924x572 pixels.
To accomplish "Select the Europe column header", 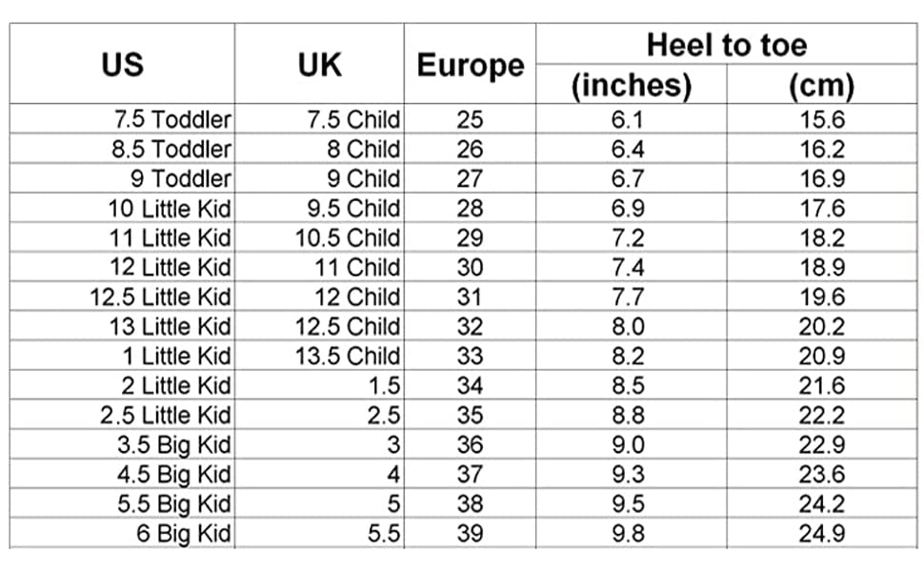I will coord(470,66).
